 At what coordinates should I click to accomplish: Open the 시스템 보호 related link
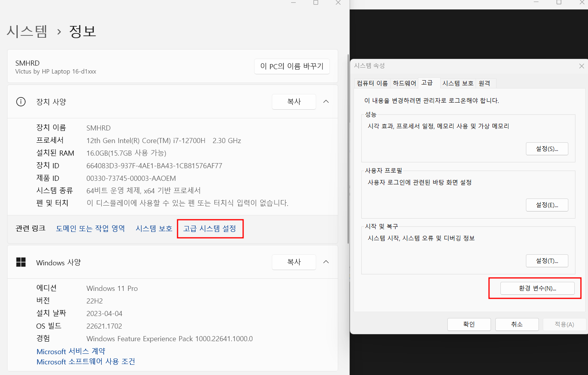154,228
